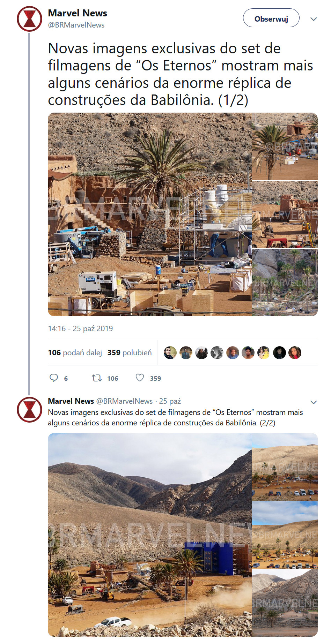This screenshot has width=331, height=644.
Task: Show the 359 polubień list
Action: pyautogui.click(x=130, y=353)
